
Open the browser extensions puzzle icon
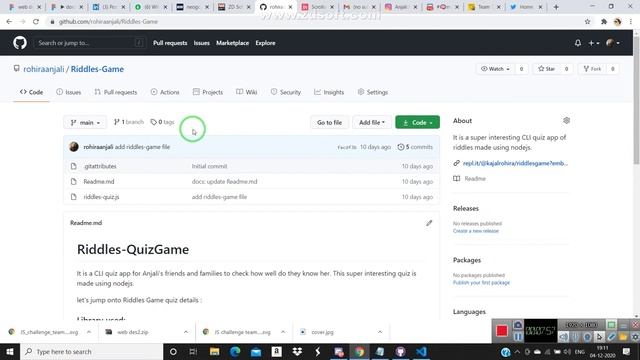click(x=604, y=22)
